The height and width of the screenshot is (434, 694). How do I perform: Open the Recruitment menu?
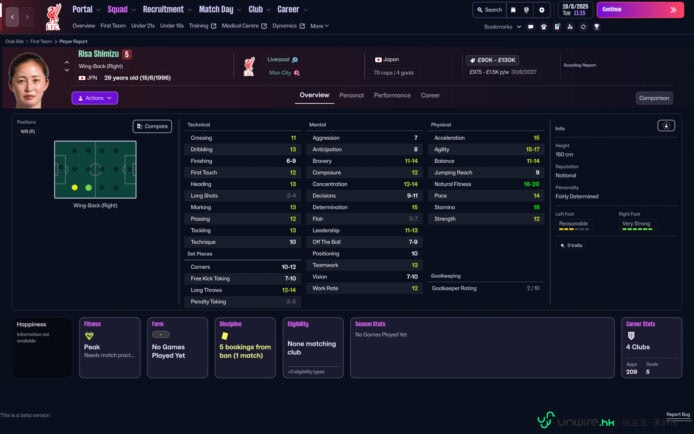pyautogui.click(x=163, y=9)
